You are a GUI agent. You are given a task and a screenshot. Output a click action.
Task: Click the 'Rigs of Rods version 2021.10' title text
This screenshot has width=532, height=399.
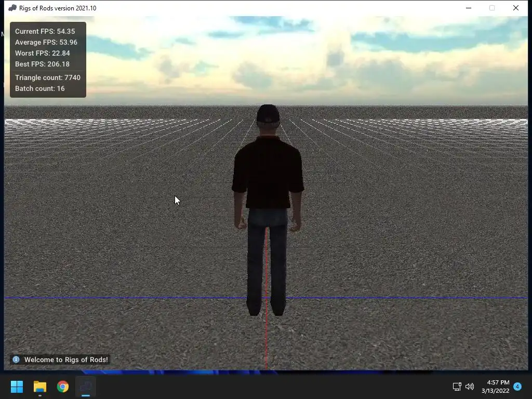(58, 8)
